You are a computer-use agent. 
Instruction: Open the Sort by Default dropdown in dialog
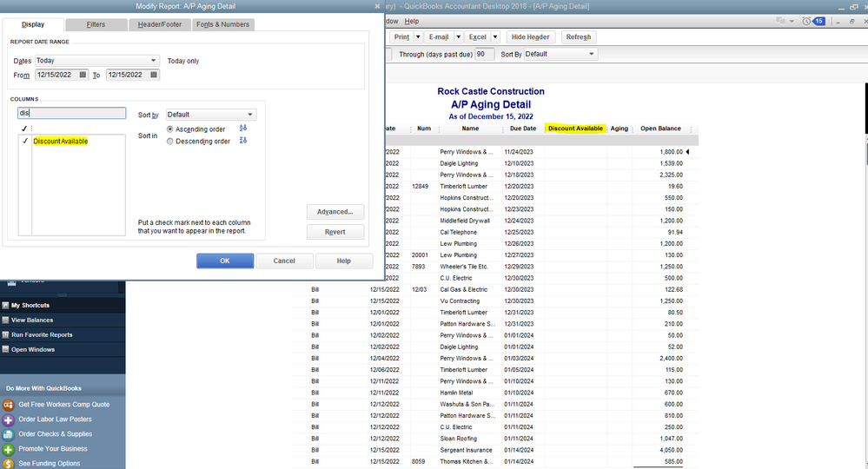pos(250,115)
